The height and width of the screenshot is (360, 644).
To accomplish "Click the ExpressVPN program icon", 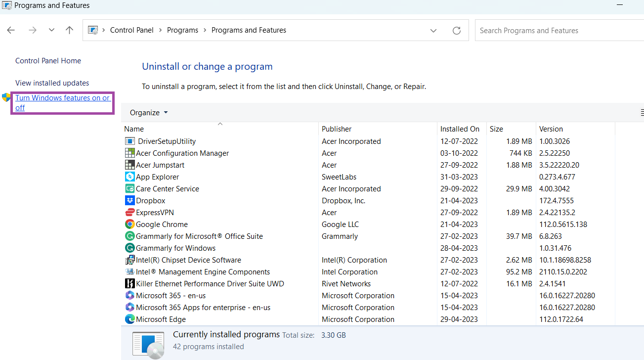I will pos(129,213).
